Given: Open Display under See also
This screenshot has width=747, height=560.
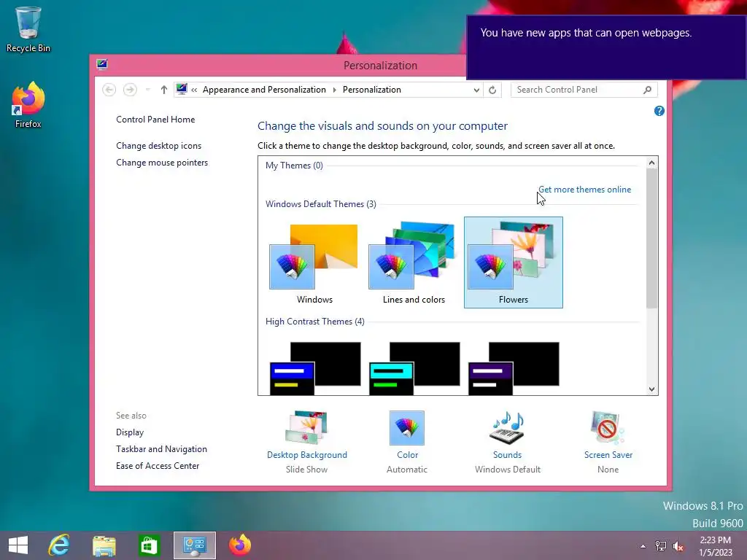Looking at the screenshot, I should [x=130, y=432].
